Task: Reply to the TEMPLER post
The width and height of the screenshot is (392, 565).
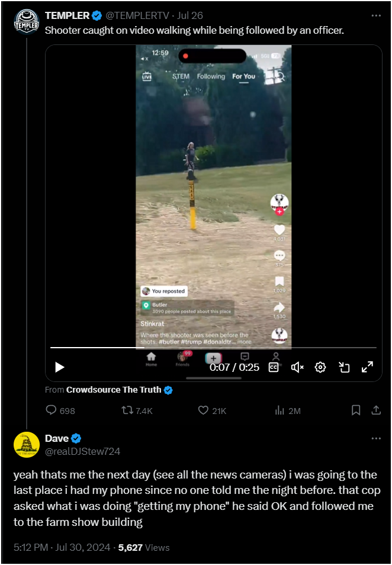Action: coord(60,410)
